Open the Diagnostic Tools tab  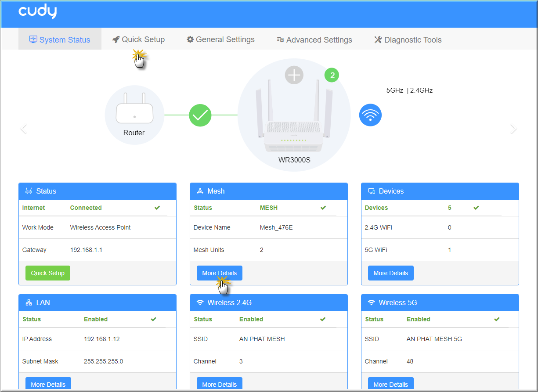click(x=408, y=40)
